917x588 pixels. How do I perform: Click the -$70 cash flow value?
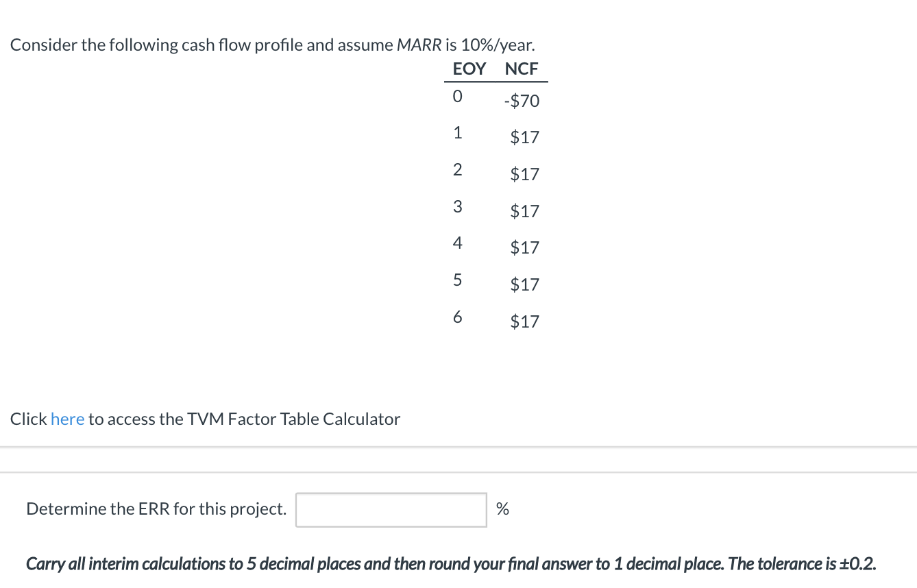522,100
